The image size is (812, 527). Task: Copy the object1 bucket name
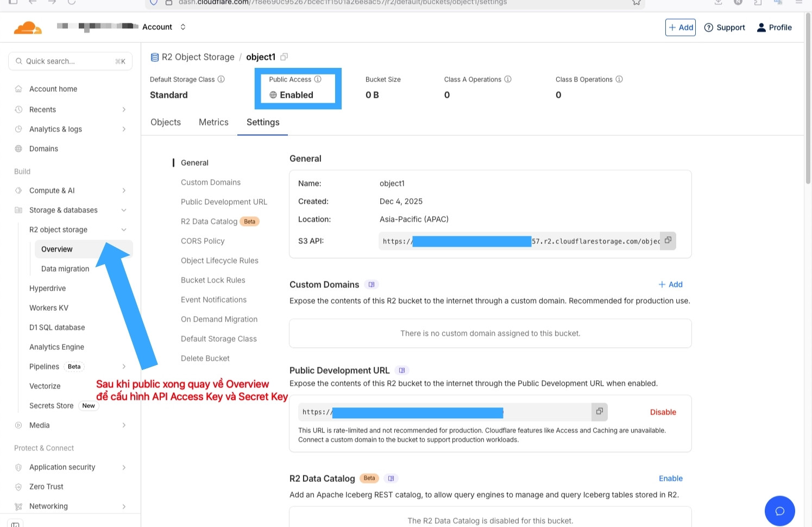(x=284, y=57)
